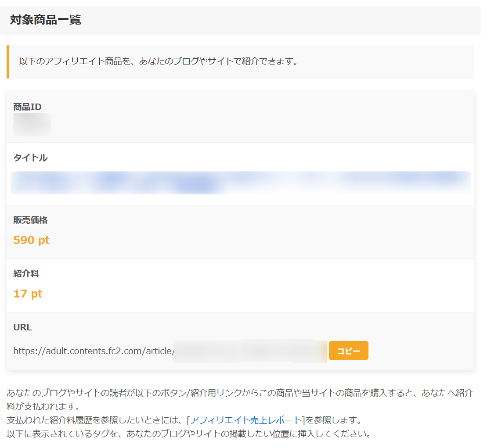Open the アフィリエイト売上レポート link

pyautogui.click(x=245, y=420)
